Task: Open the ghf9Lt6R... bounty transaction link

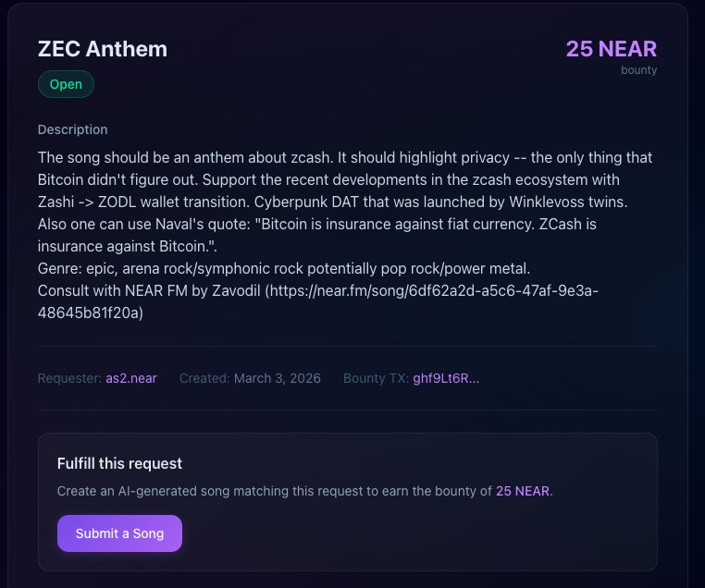Action: pyautogui.click(x=446, y=378)
